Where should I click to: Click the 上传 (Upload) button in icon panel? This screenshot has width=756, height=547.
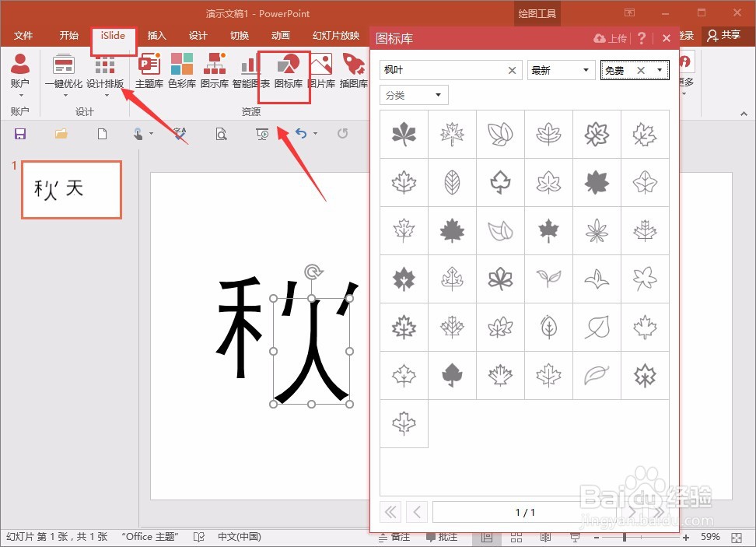611,37
